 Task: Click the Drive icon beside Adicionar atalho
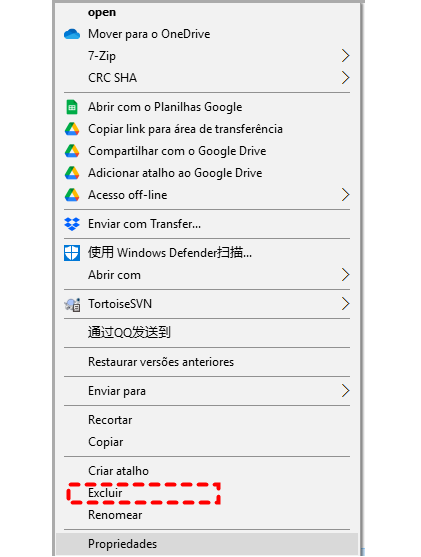(x=72, y=173)
